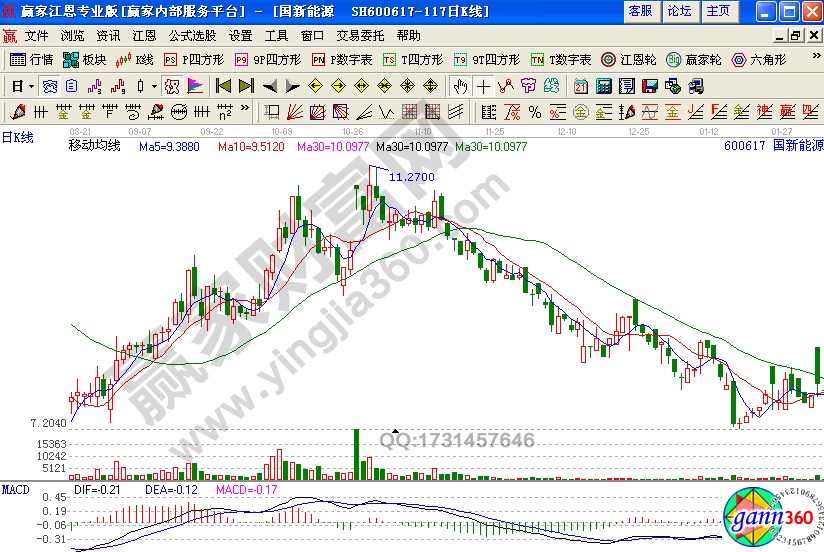The image size is (824, 552).
Task: Click the percent sign tool icon
Action: 534,111
